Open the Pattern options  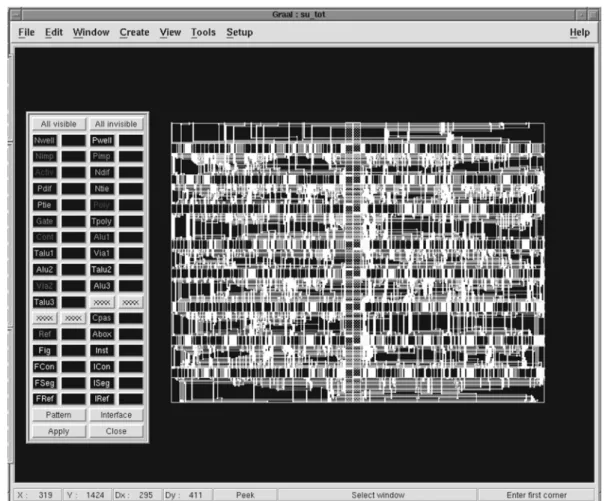(x=59, y=415)
